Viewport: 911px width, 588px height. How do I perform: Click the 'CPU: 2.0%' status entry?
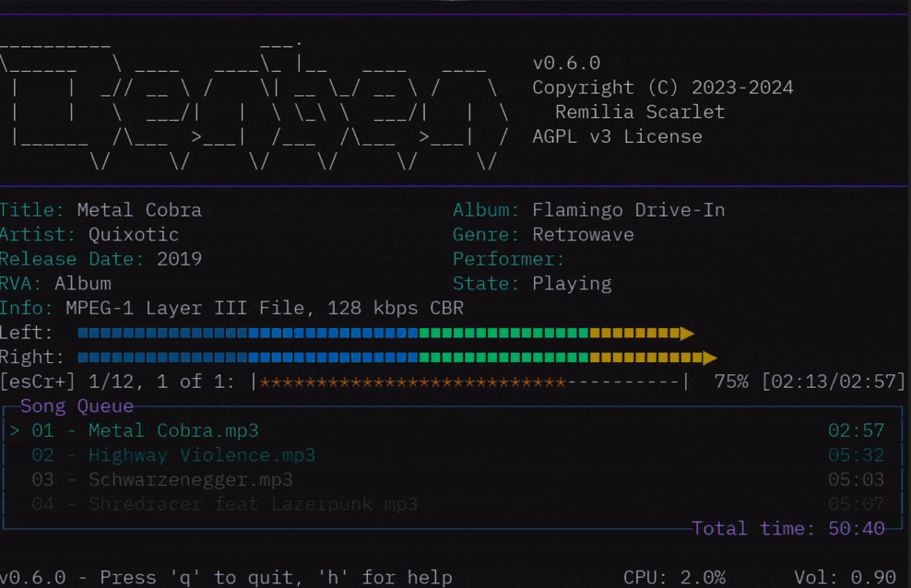[674, 578]
